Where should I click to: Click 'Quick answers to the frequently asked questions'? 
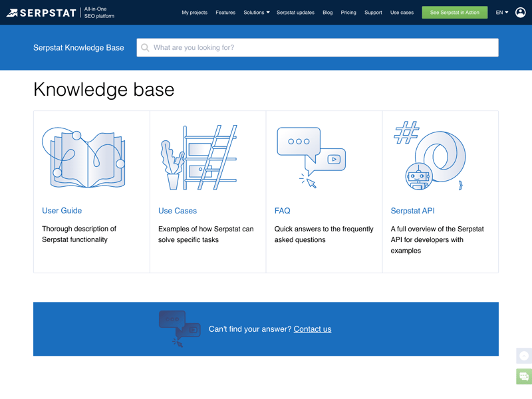pyautogui.click(x=324, y=234)
